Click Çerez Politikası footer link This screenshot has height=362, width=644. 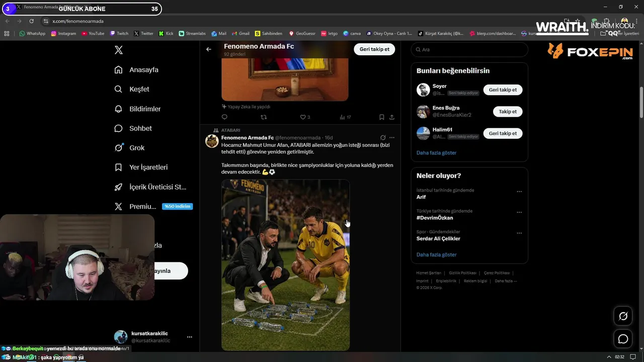[x=497, y=273]
